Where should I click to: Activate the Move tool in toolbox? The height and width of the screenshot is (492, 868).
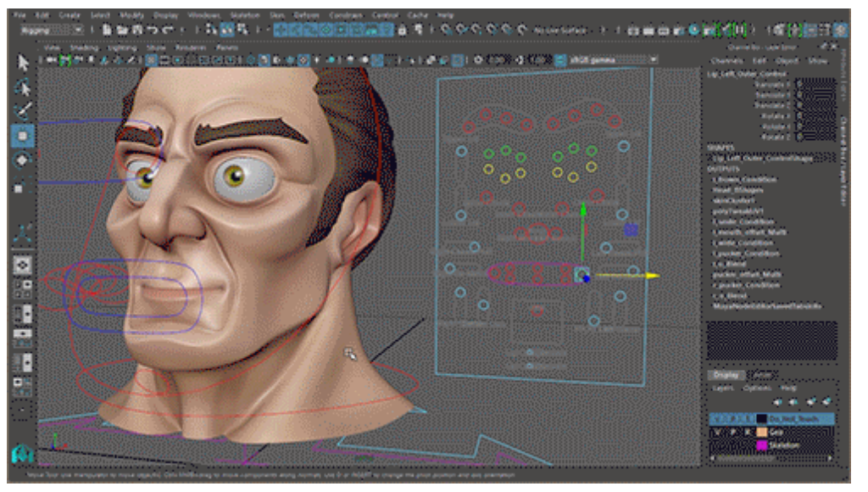pos(23,135)
